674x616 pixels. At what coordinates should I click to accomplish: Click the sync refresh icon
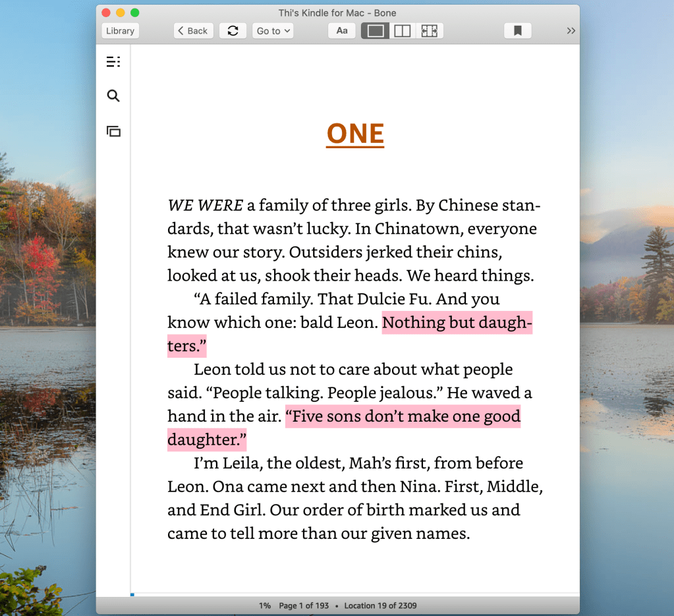point(233,31)
